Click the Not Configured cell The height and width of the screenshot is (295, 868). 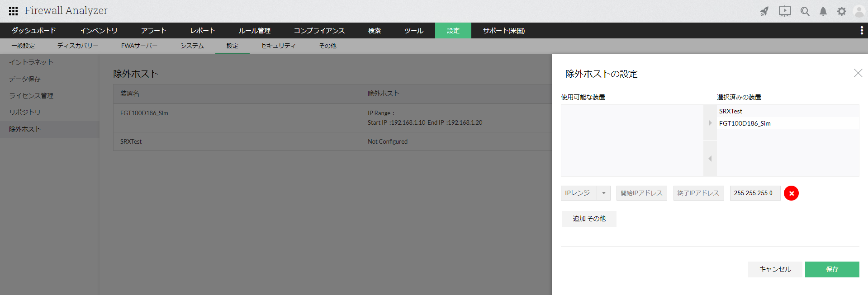(387, 141)
